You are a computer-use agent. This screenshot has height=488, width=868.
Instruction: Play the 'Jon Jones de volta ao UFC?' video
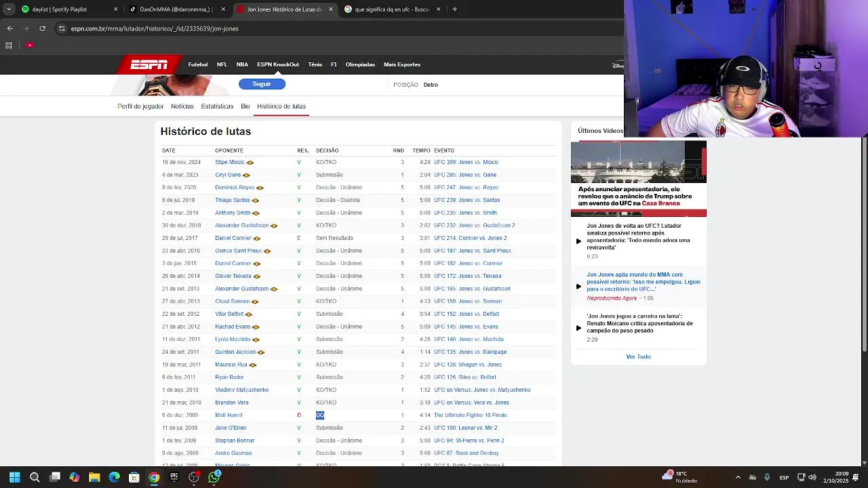[578, 241]
